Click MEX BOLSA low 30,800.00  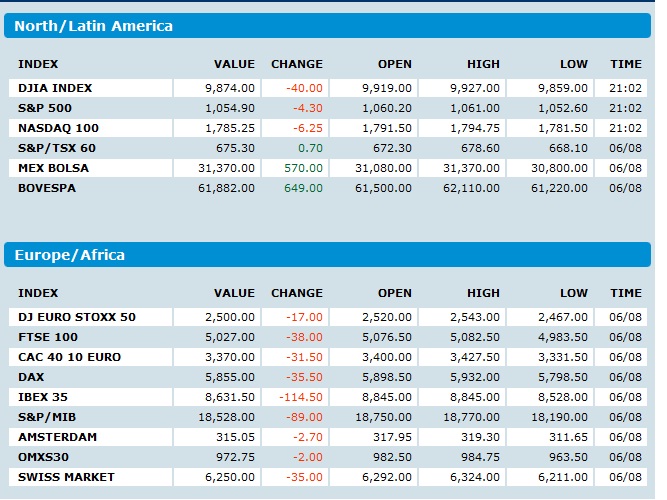[559, 168]
